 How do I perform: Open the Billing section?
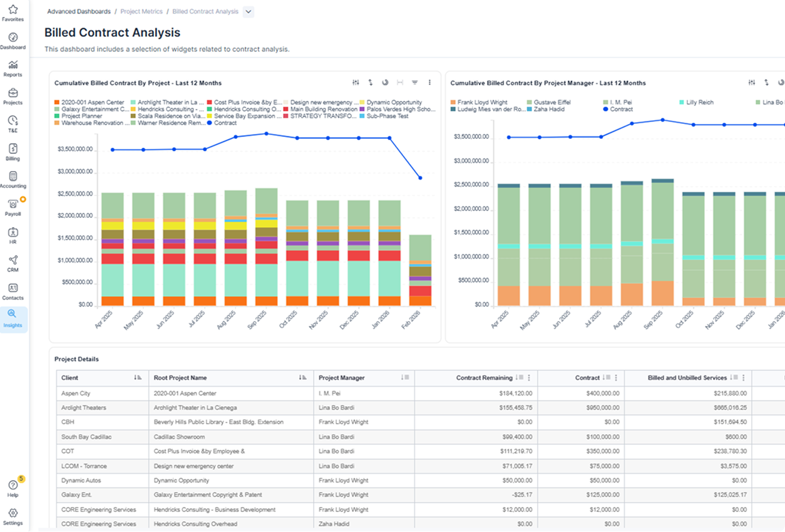(x=13, y=152)
